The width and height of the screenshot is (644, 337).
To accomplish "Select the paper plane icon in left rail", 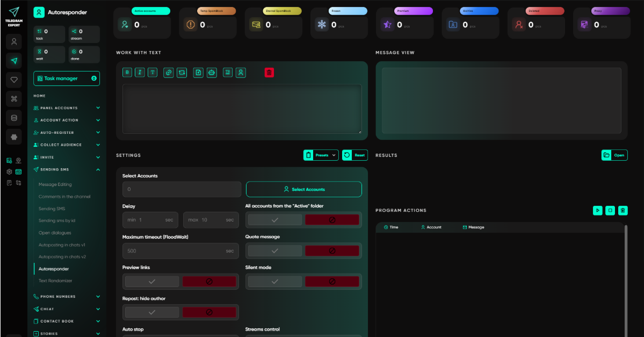I will (14, 61).
